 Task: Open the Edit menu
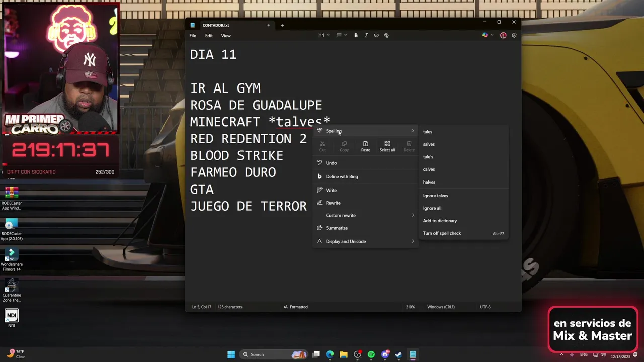(209, 36)
